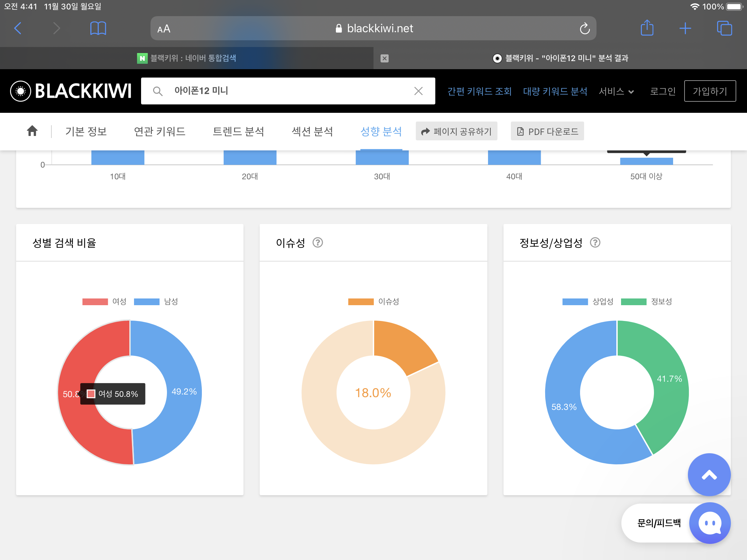Clear the search field with the X icon

[x=418, y=91]
